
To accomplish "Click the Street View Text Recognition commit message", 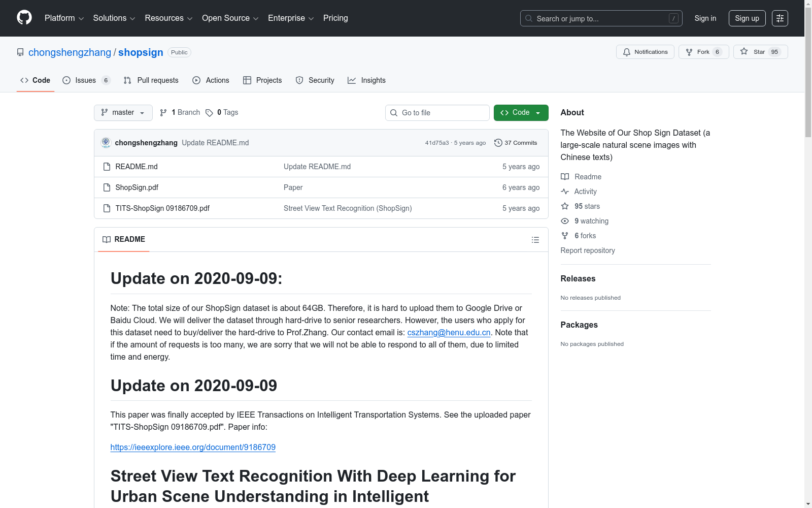I will coord(348,208).
